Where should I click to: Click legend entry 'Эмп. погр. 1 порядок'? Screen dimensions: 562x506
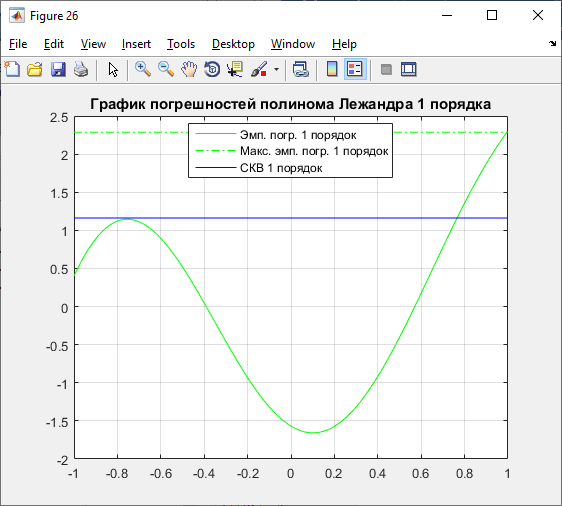pos(298,135)
